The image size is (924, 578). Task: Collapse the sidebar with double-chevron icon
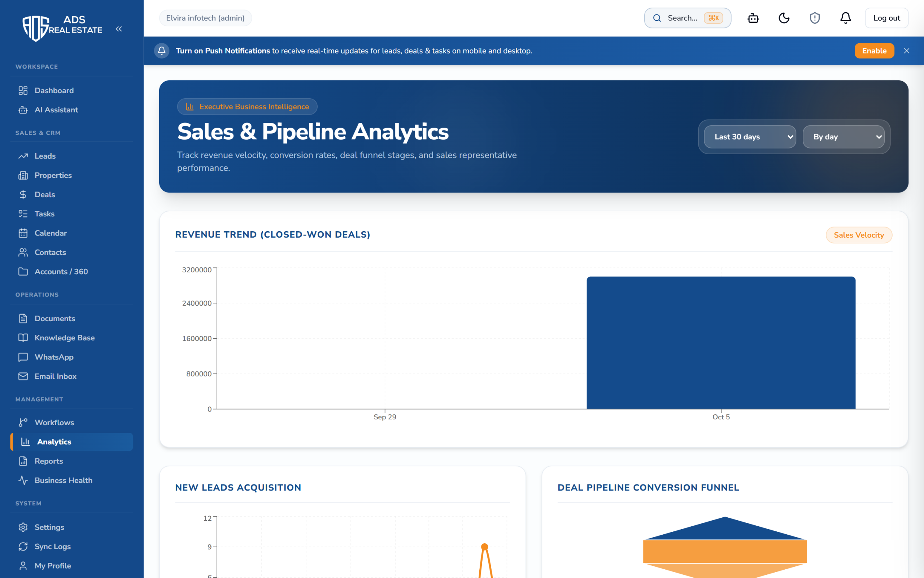tap(119, 29)
